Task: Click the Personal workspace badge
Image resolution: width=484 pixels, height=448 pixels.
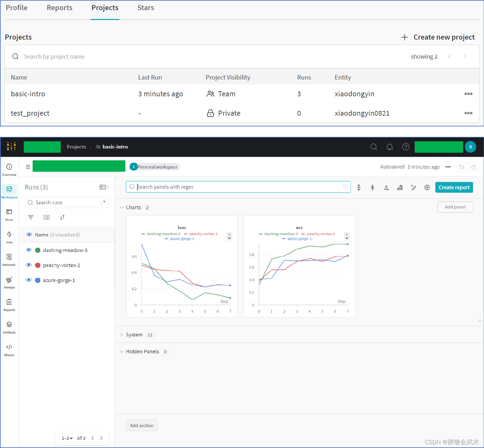Action: pyautogui.click(x=155, y=167)
